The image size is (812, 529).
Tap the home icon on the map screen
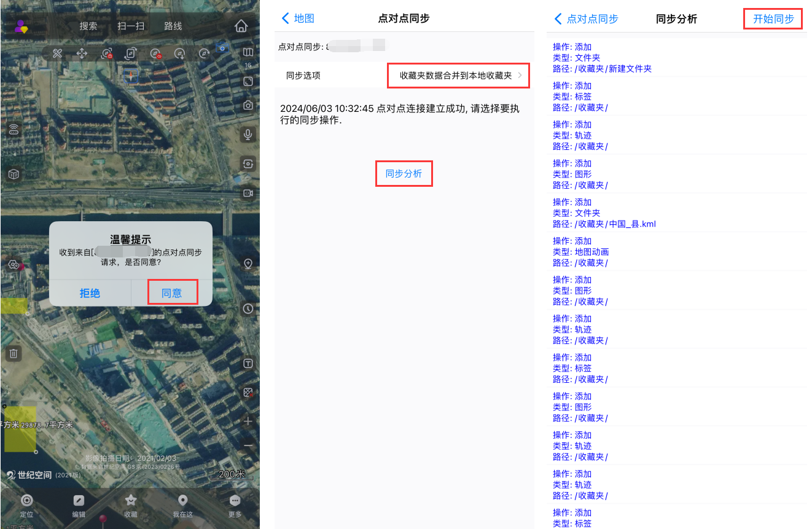pos(241,26)
